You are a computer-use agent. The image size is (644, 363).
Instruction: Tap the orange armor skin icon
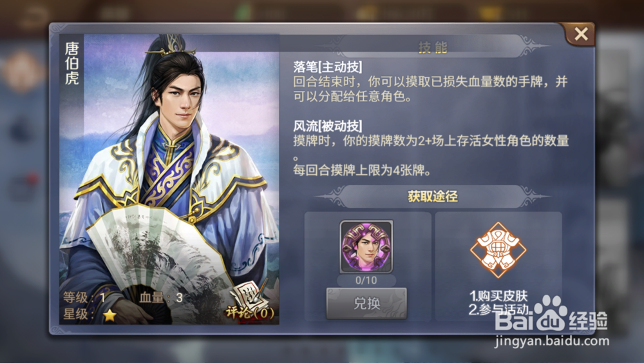[498, 250]
